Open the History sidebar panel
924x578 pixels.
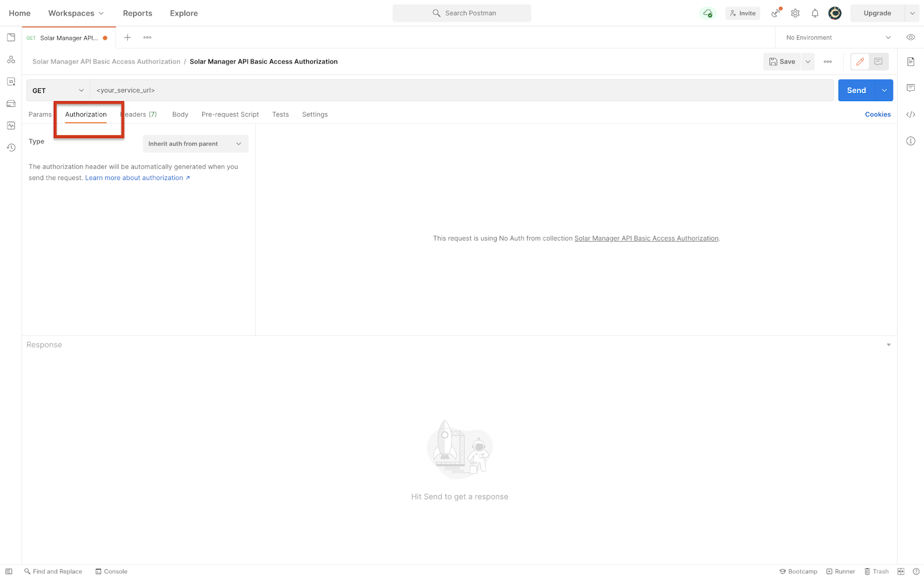tap(10, 147)
